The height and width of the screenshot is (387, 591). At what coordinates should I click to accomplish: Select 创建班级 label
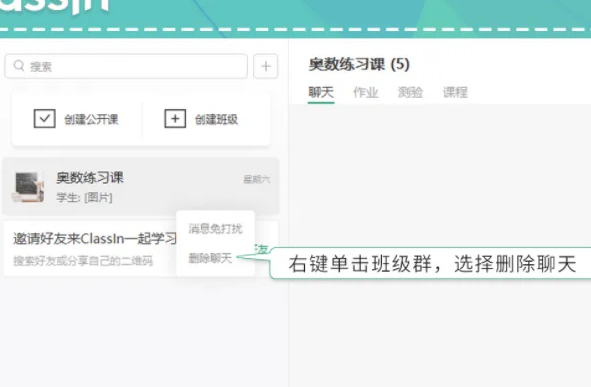pyautogui.click(x=216, y=119)
